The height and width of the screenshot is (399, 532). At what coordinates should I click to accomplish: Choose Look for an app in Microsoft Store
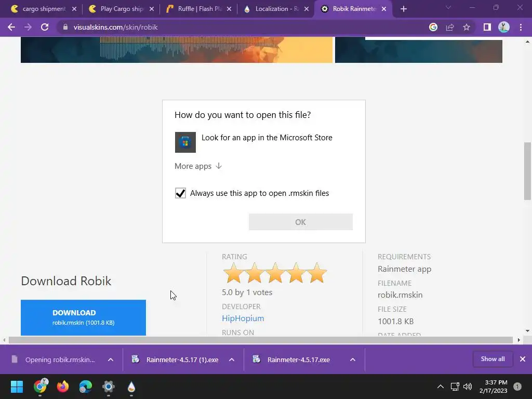pos(263,142)
